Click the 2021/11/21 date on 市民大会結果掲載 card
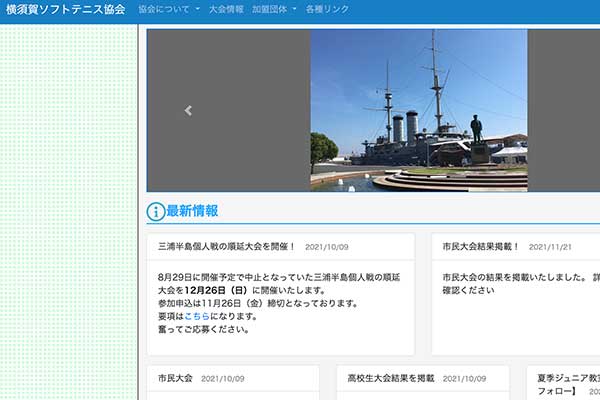 [x=550, y=247]
